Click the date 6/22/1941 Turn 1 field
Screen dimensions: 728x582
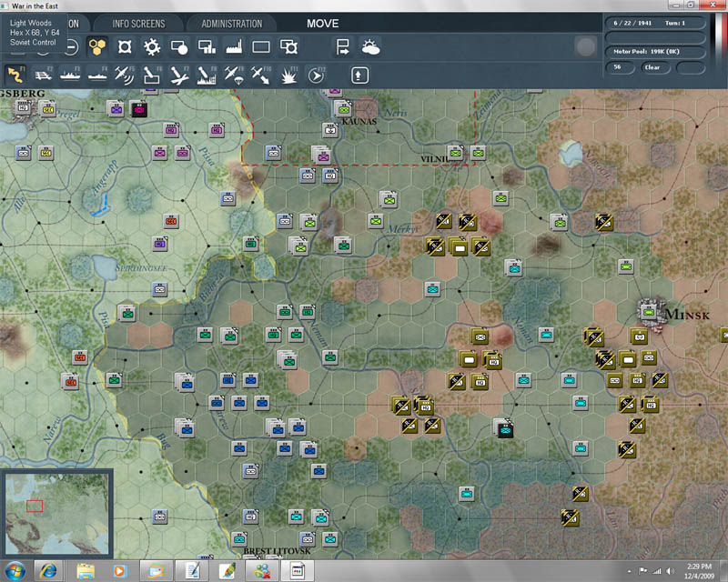pyautogui.click(x=655, y=23)
